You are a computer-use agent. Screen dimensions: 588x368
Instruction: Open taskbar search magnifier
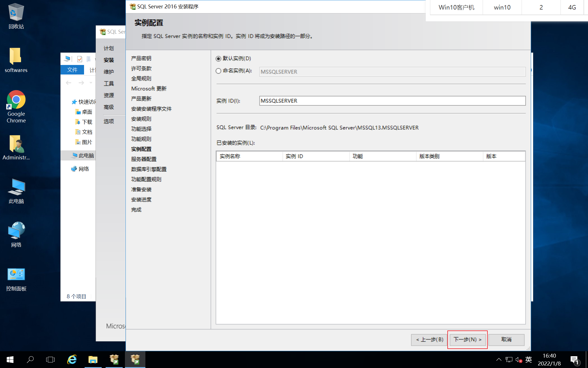pos(30,360)
